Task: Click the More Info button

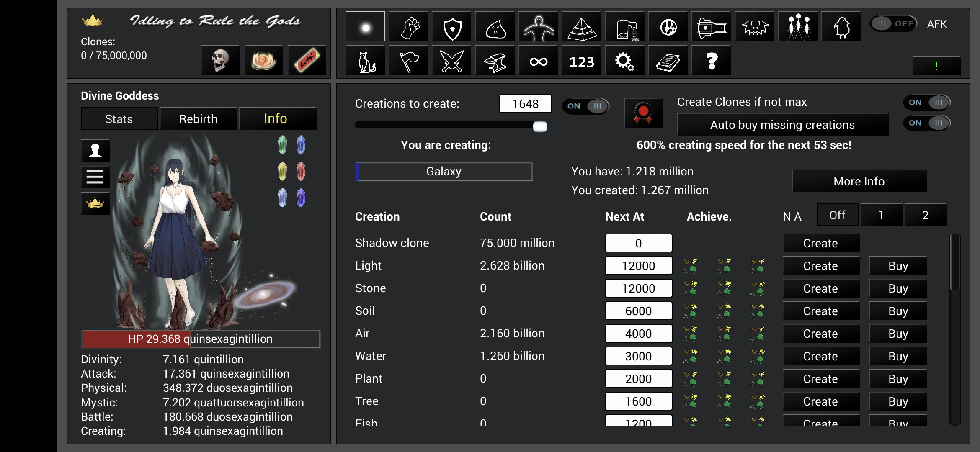Action: tap(859, 181)
